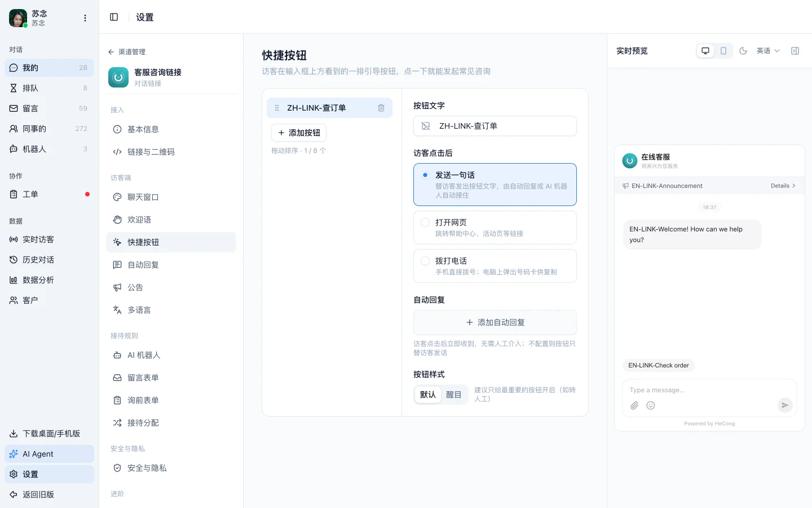The image size is (812, 508).
Task: Click the EN-LINK-Check order quick button
Action: (x=659, y=365)
